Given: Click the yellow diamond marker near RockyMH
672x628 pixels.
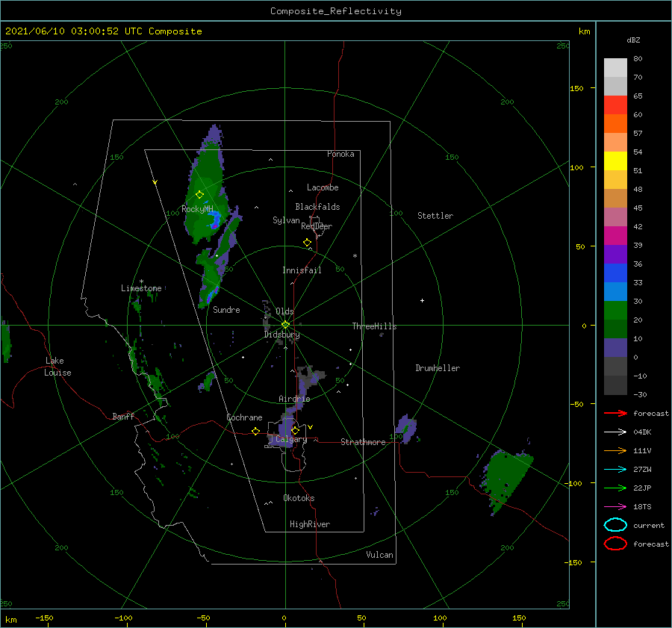Looking at the screenshot, I should point(199,195).
